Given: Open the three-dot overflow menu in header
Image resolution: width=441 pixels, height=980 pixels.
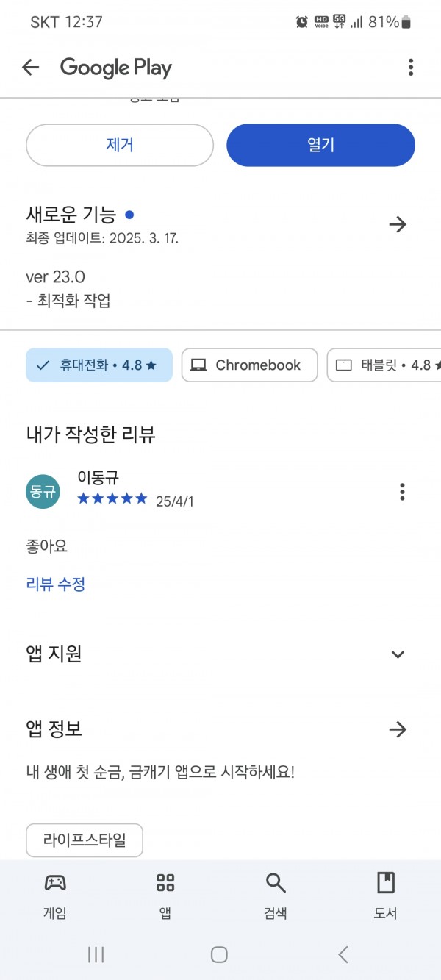Looking at the screenshot, I should pos(411,68).
